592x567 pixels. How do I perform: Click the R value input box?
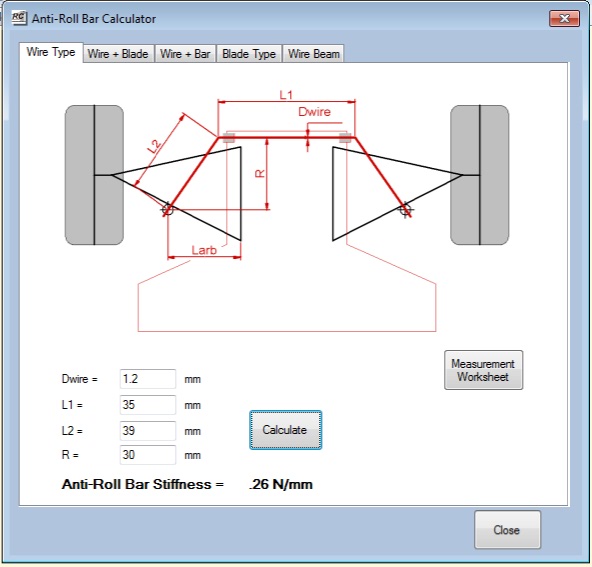pyautogui.click(x=148, y=455)
